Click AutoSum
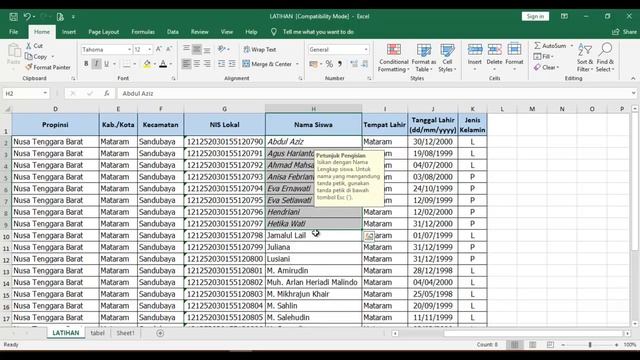 [550, 46]
